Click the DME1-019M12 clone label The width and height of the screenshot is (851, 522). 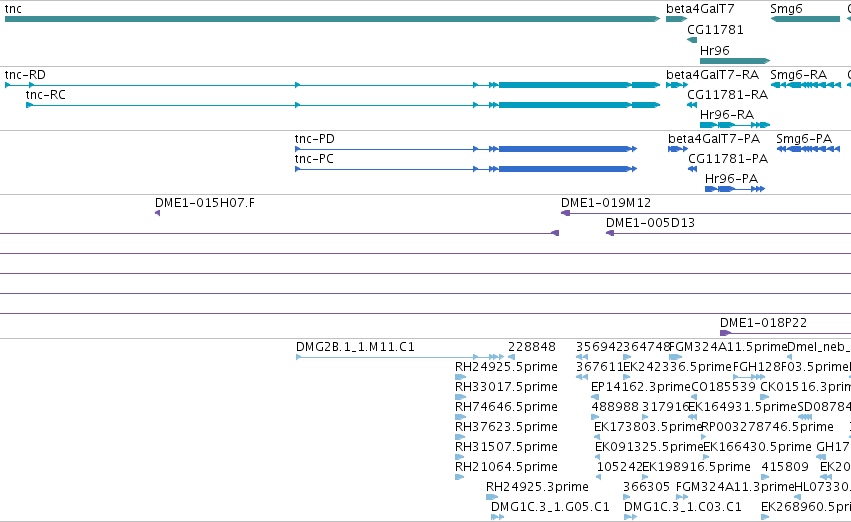[606, 203]
